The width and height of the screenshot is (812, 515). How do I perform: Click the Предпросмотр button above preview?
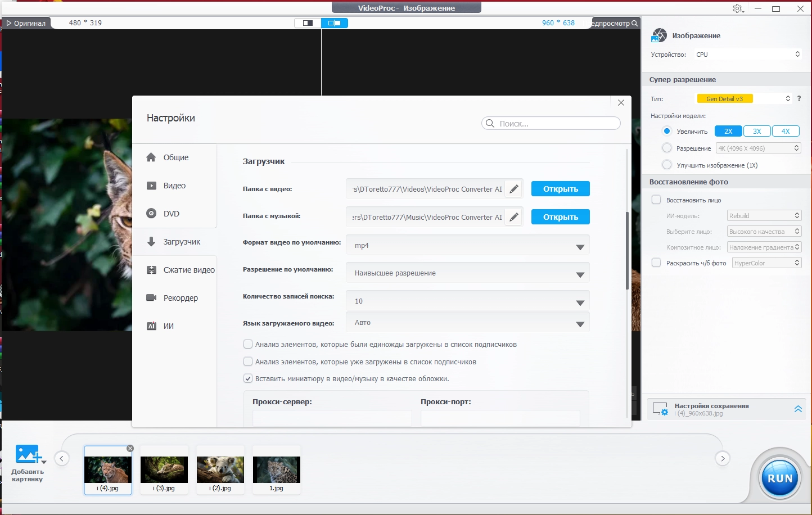(616, 23)
